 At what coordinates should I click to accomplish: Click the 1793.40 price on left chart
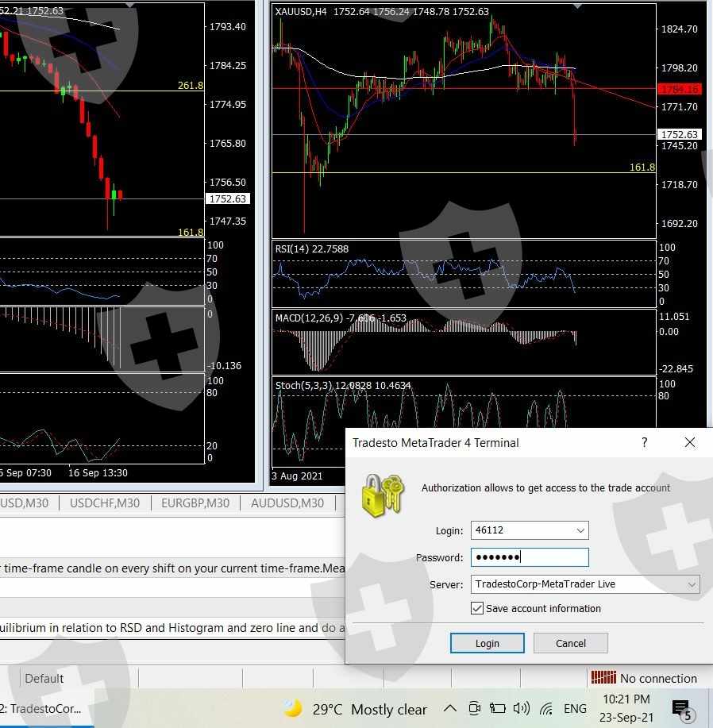point(227,26)
